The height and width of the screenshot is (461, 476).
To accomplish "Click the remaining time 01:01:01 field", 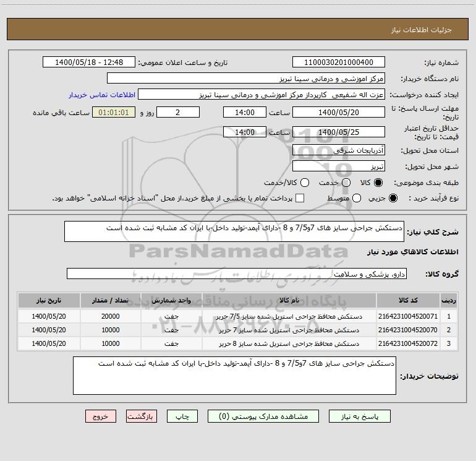I will (114, 112).
